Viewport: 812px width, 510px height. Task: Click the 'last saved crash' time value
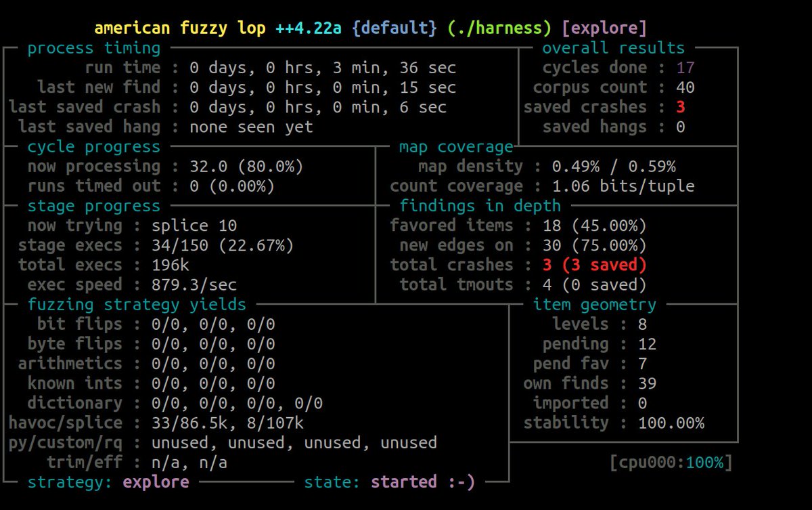[x=318, y=107]
